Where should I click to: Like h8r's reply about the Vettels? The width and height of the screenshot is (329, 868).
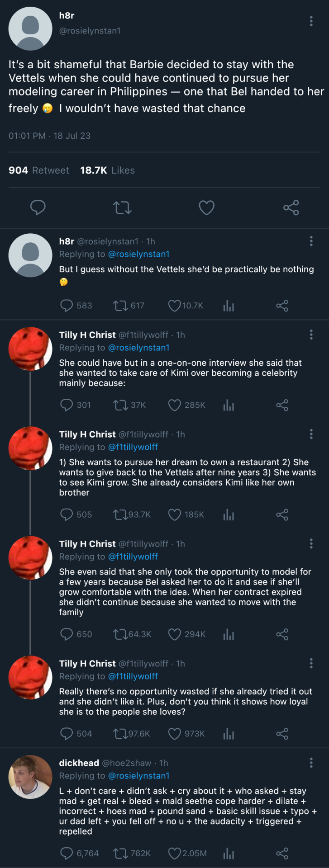[175, 306]
